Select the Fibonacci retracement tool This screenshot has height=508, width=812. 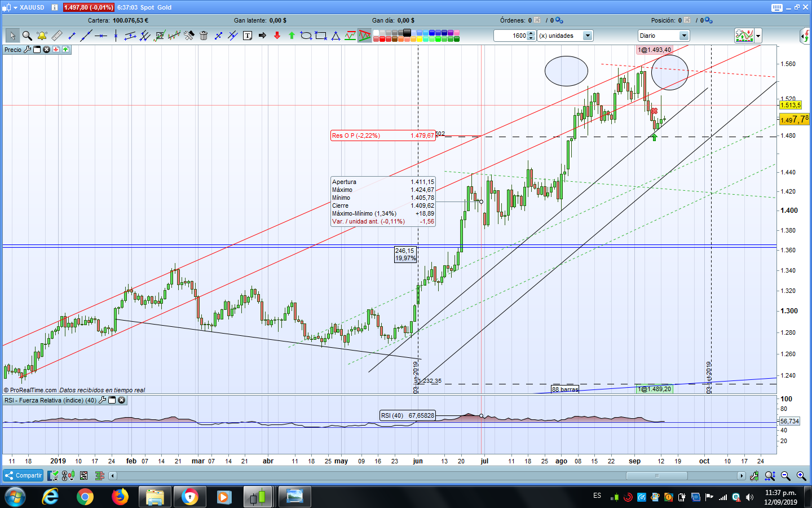coord(160,36)
